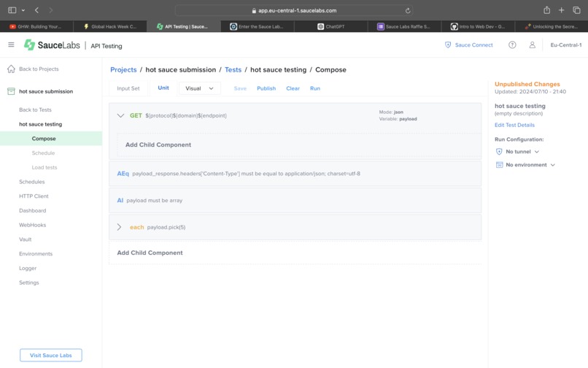588x368 pixels.
Task: Open Environments in the sidebar
Action: (x=36, y=254)
